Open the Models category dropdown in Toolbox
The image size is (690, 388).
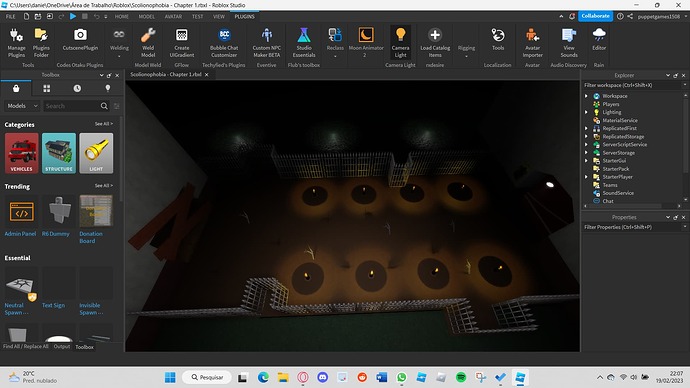point(22,106)
